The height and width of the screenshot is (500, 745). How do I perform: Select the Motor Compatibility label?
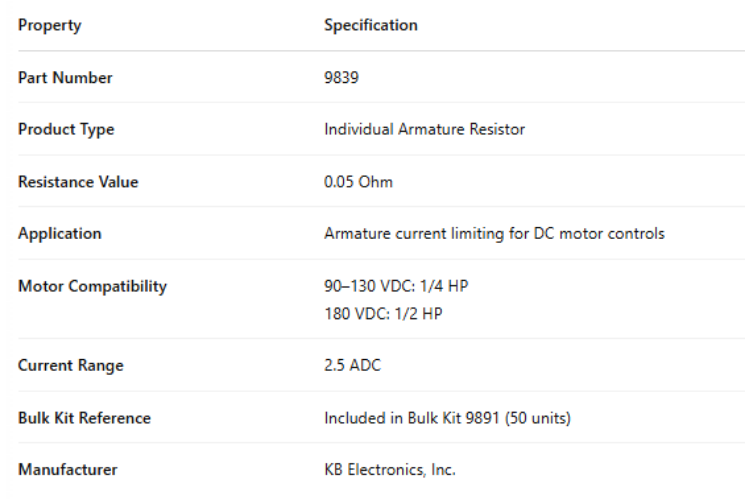pyautogui.click(x=92, y=287)
